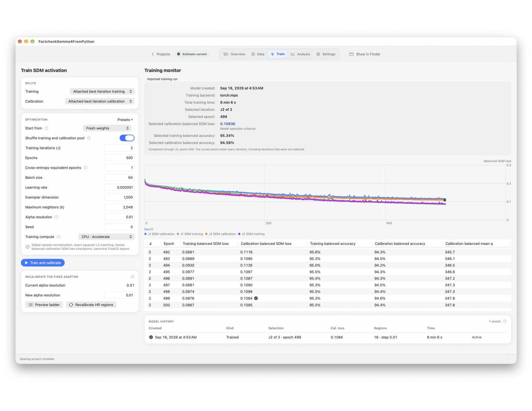Show help for shuffle pool option
The width and height of the screenshot is (532, 411).
point(89,138)
